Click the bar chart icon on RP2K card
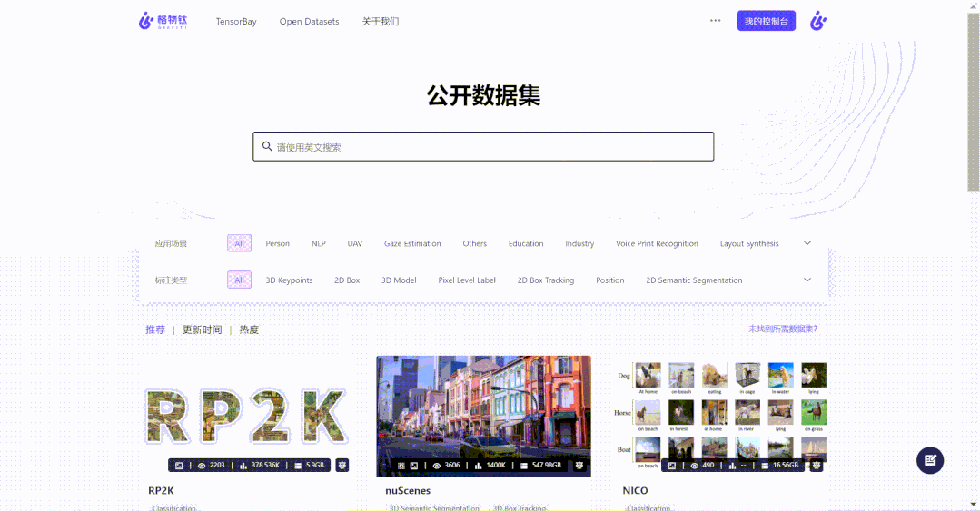 point(243,466)
